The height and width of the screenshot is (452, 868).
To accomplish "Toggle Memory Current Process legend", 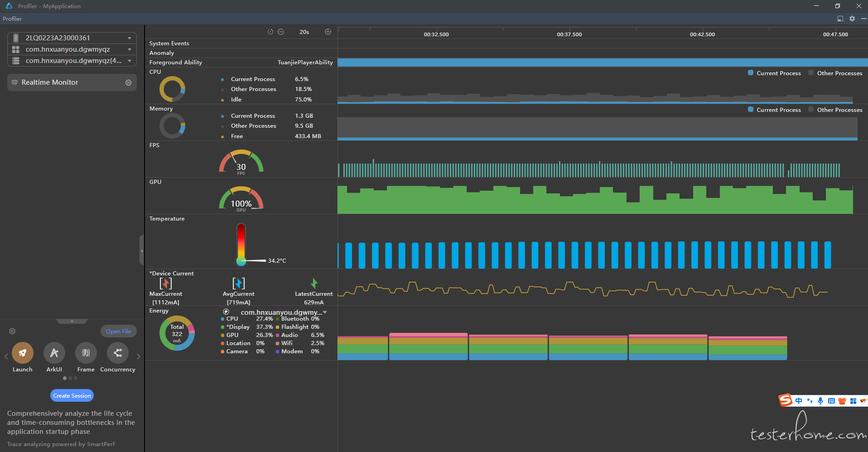I will [774, 110].
